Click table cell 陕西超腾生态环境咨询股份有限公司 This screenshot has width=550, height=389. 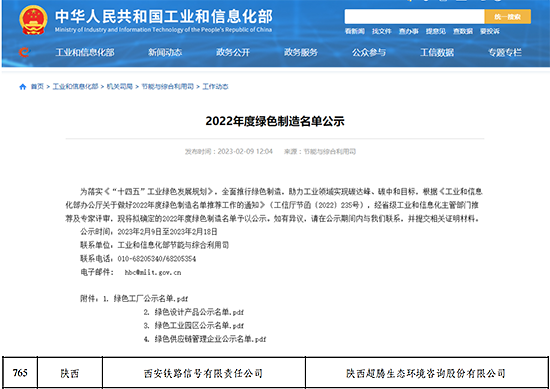point(426,373)
